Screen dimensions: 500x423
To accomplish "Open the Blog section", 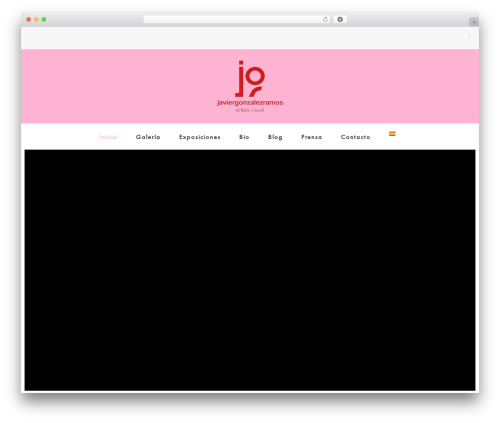I will pyautogui.click(x=275, y=137).
